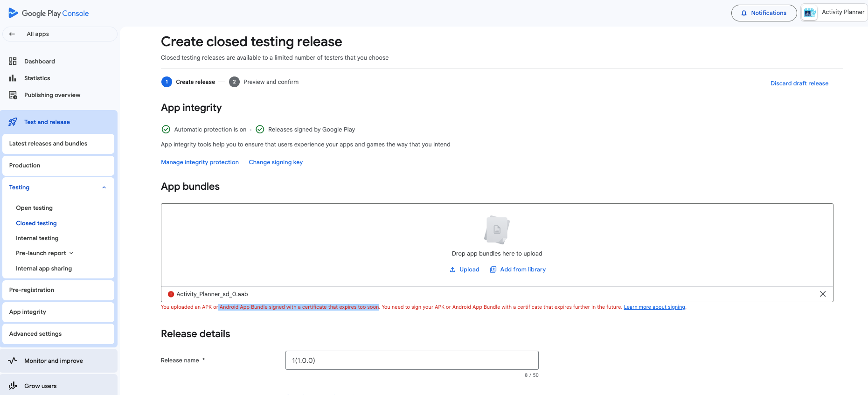Viewport: 868px width, 395px height.
Task: Open Learn more about signing link
Action: point(654,307)
